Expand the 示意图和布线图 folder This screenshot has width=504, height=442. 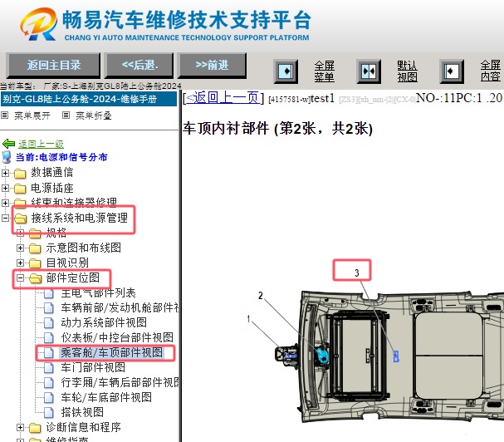pyautogui.click(x=20, y=248)
